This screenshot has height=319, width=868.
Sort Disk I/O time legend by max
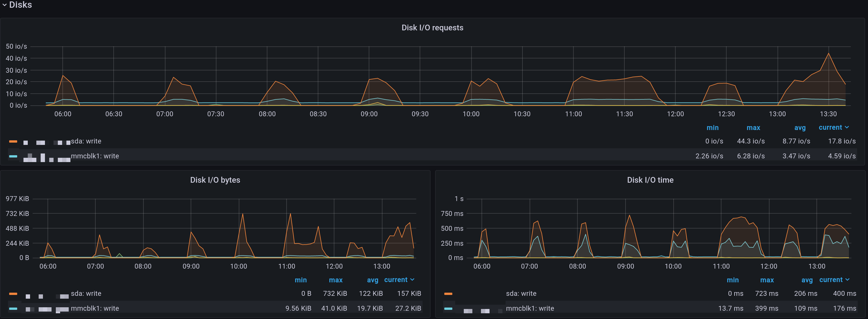tap(767, 280)
